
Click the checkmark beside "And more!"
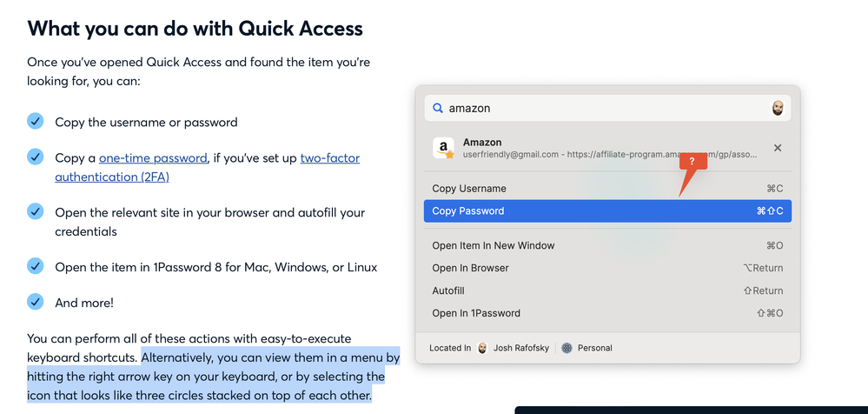click(35, 302)
